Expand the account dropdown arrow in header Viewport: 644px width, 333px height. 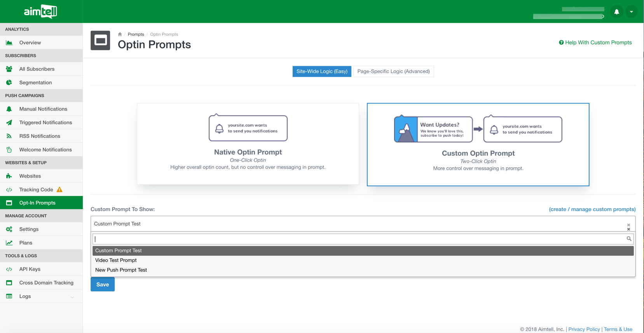tap(631, 12)
